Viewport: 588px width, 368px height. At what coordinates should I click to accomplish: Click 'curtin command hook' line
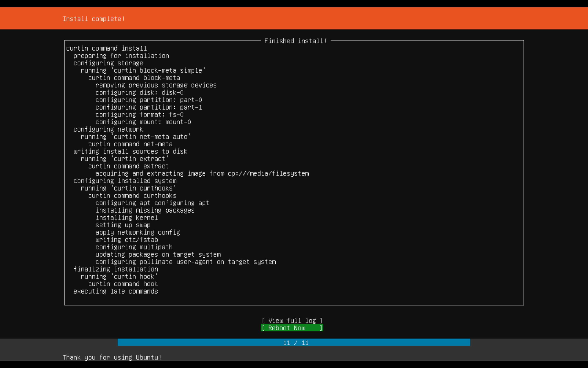pos(123,284)
